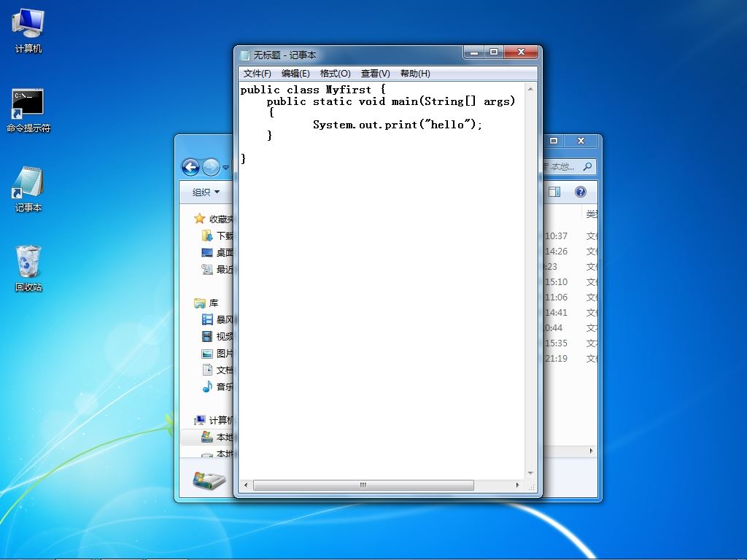This screenshot has height=560, width=747.
Task: Open the 格式(O) menu in Notepad
Action: coord(335,74)
